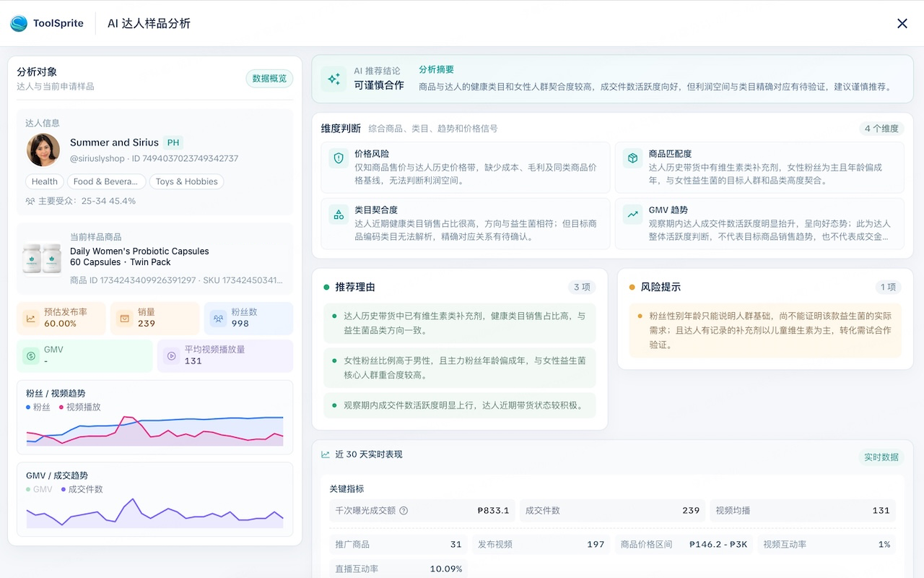The image size is (924, 578).
Task: Click the creator name Summer and Sirius
Action: click(x=114, y=142)
